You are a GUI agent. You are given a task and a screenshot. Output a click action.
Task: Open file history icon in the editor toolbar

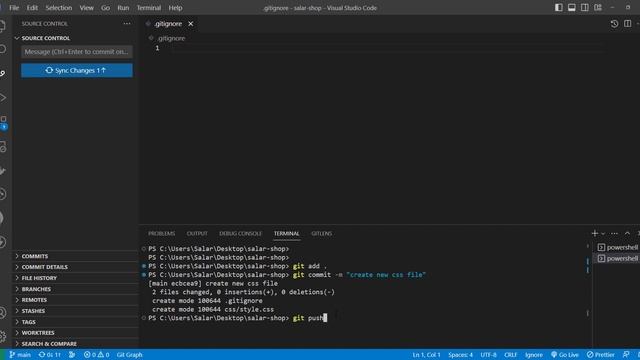[614, 24]
